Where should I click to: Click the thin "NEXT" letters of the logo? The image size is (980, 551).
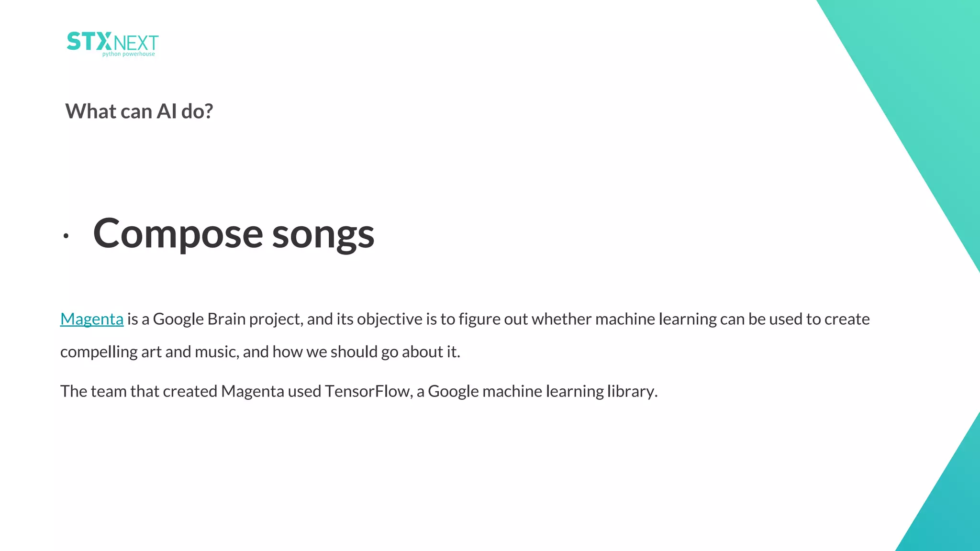(136, 44)
